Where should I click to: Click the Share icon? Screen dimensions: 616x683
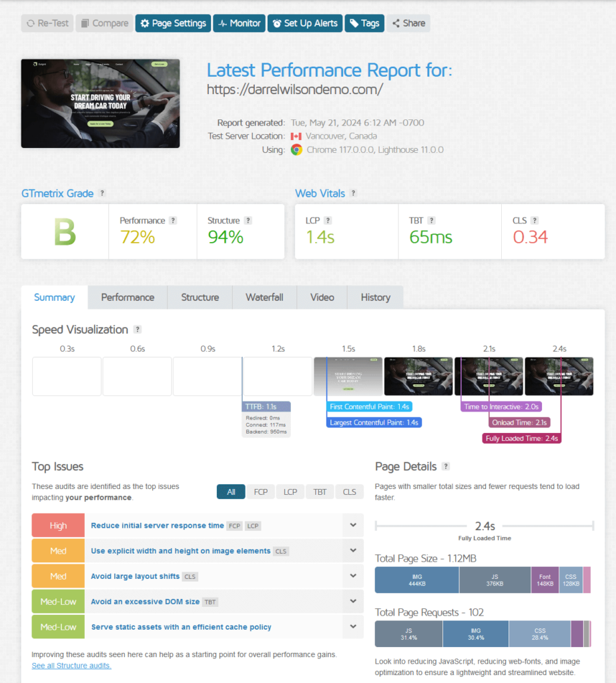tap(396, 23)
